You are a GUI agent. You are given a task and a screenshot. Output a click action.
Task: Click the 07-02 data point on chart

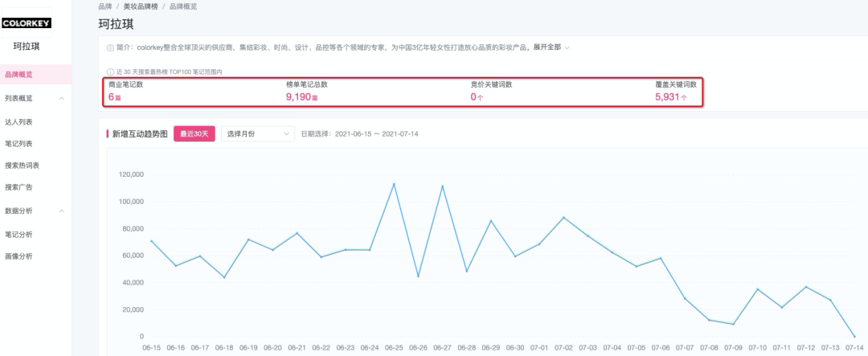coord(563,217)
